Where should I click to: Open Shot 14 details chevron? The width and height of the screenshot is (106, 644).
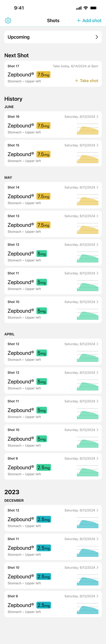pos(97,187)
